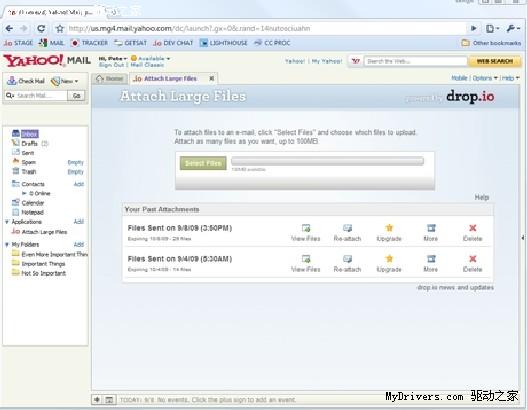
Task: Delete the 9/8/09 attachment
Action: [x=472, y=233]
